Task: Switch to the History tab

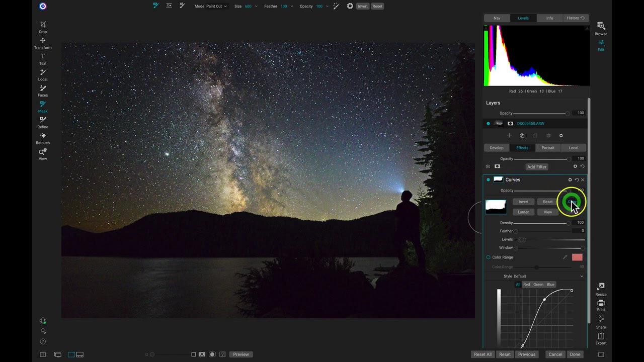Action: click(576, 18)
